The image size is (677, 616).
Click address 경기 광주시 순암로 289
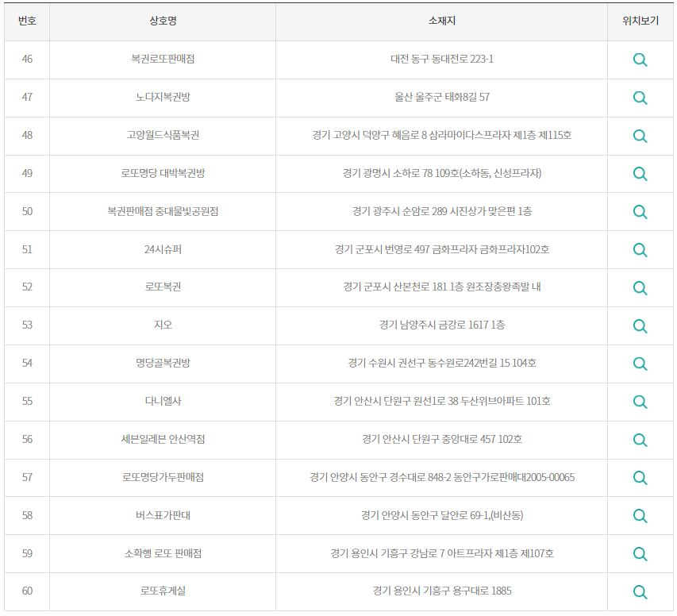442,211
